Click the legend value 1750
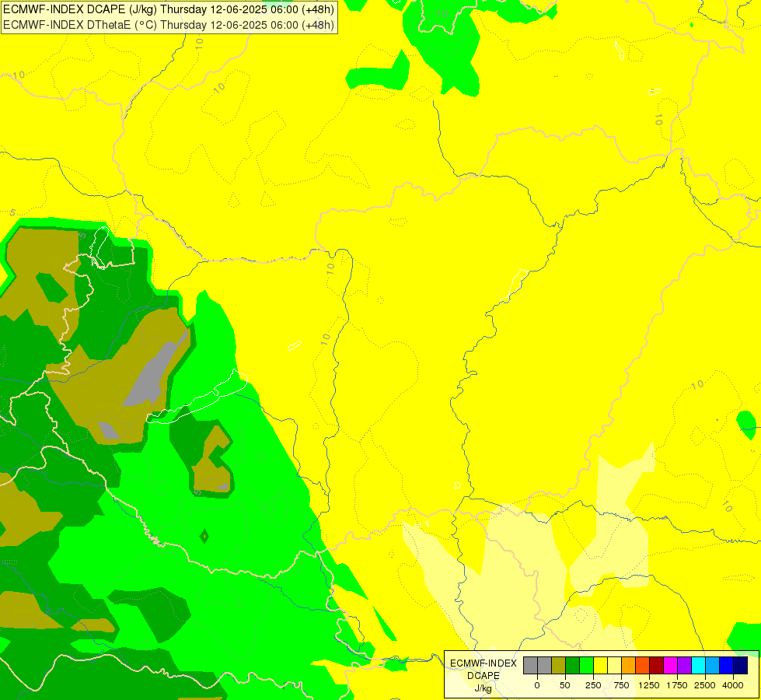The height and width of the screenshot is (700, 761). (677, 685)
